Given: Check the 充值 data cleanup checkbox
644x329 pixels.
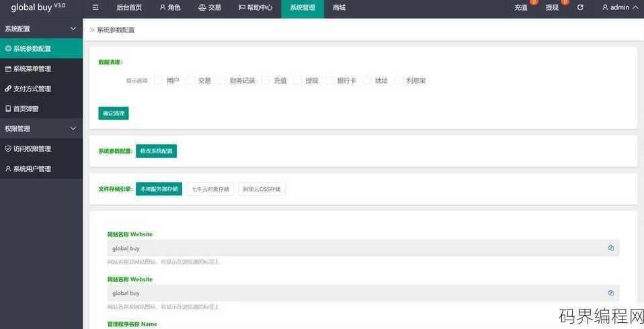Looking at the screenshot, I should pos(266,81).
